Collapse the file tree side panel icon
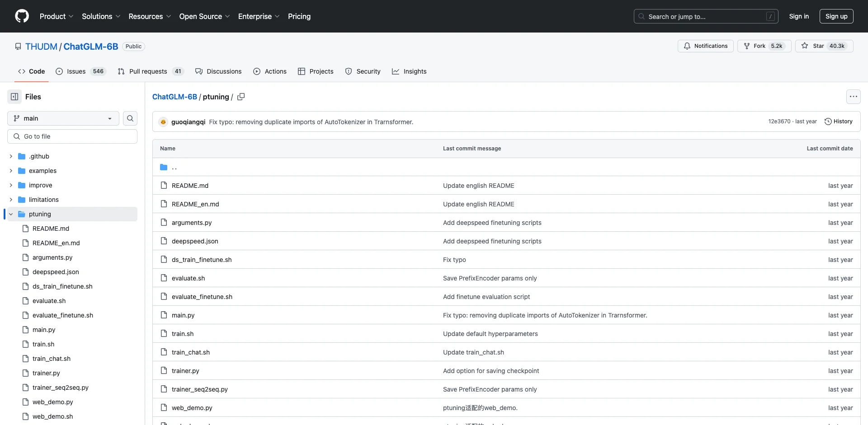868x425 pixels. (x=14, y=97)
